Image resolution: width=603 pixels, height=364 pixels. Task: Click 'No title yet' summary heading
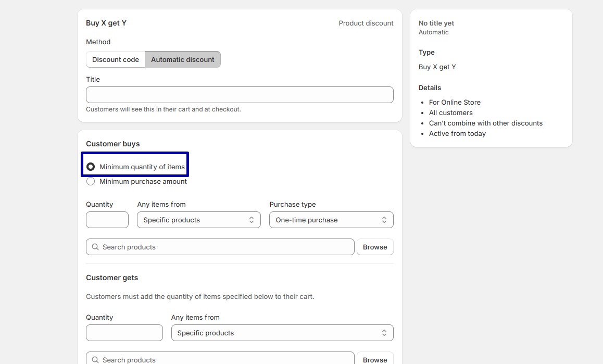coord(436,23)
